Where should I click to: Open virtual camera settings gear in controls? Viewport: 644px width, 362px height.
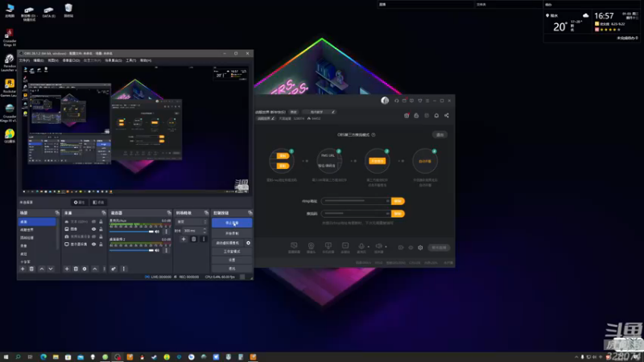pyautogui.click(x=248, y=243)
